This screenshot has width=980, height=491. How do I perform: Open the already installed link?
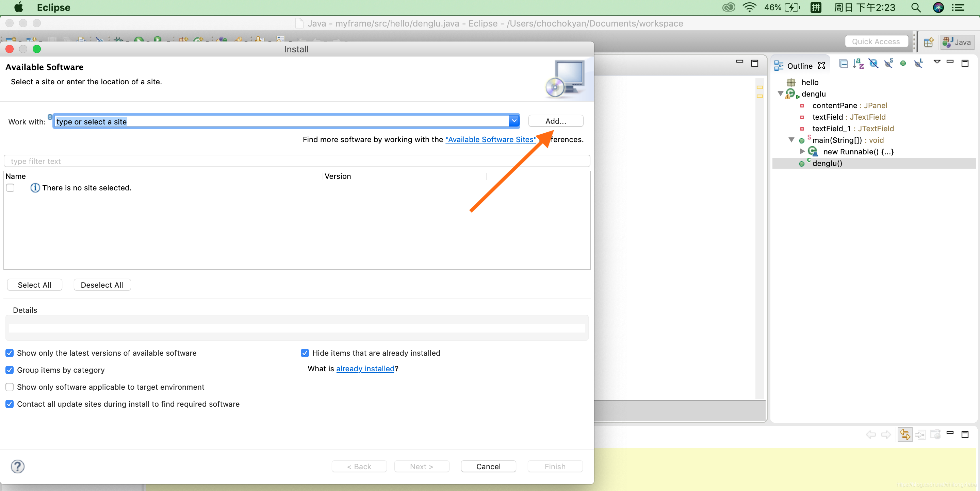(365, 369)
